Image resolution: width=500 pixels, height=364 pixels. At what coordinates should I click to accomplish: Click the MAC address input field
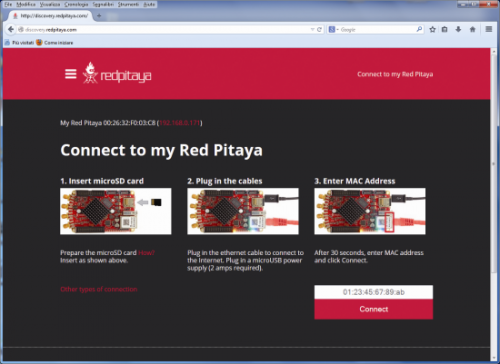(x=373, y=292)
